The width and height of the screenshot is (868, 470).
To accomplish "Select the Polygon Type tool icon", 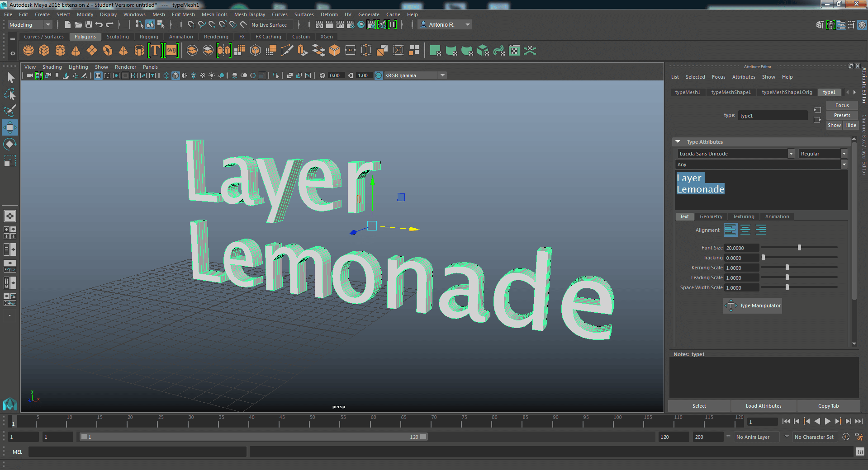I will pyautogui.click(x=155, y=51).
